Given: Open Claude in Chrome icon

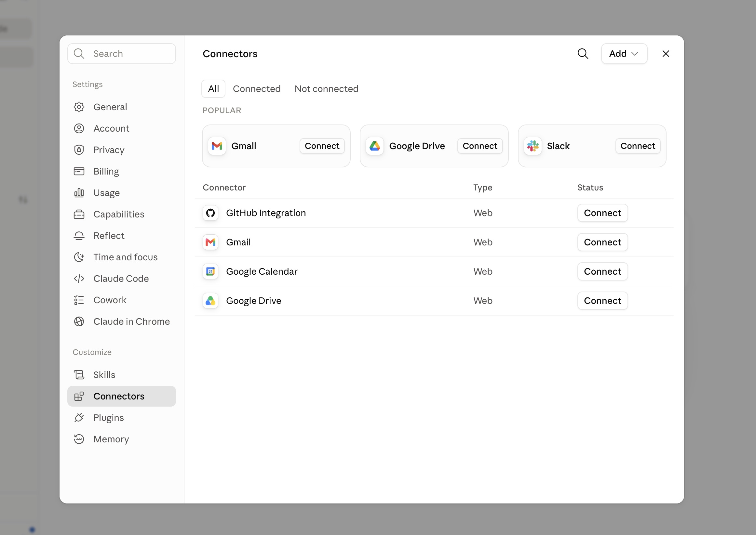Looking at the screenshot, I should tap(79, 321).
